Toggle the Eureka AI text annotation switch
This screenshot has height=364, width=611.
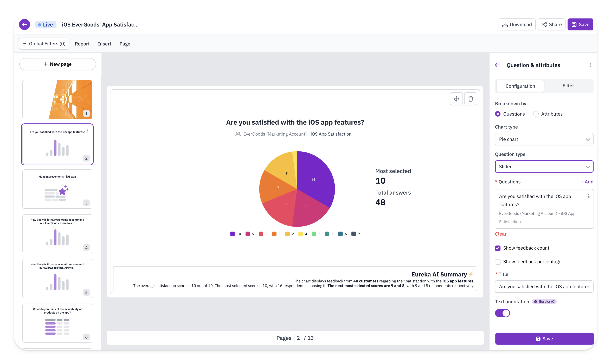click(502, 313)
